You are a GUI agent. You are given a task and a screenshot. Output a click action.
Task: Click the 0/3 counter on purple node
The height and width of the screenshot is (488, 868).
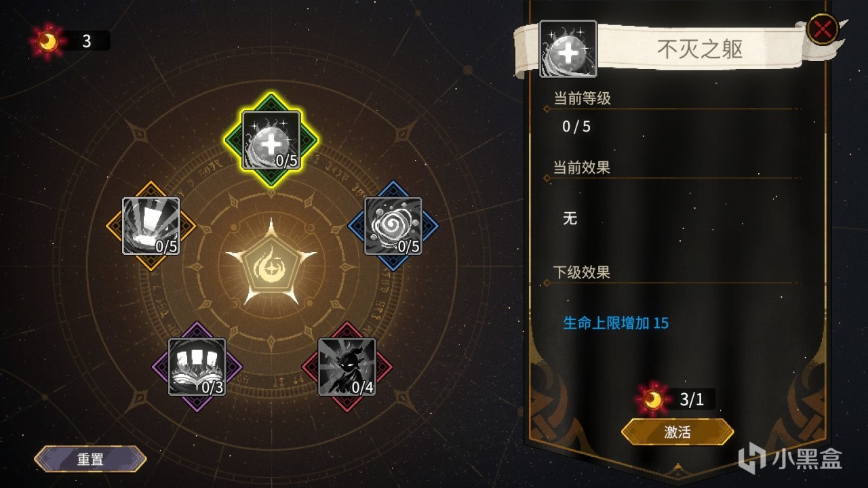point(212,388)
